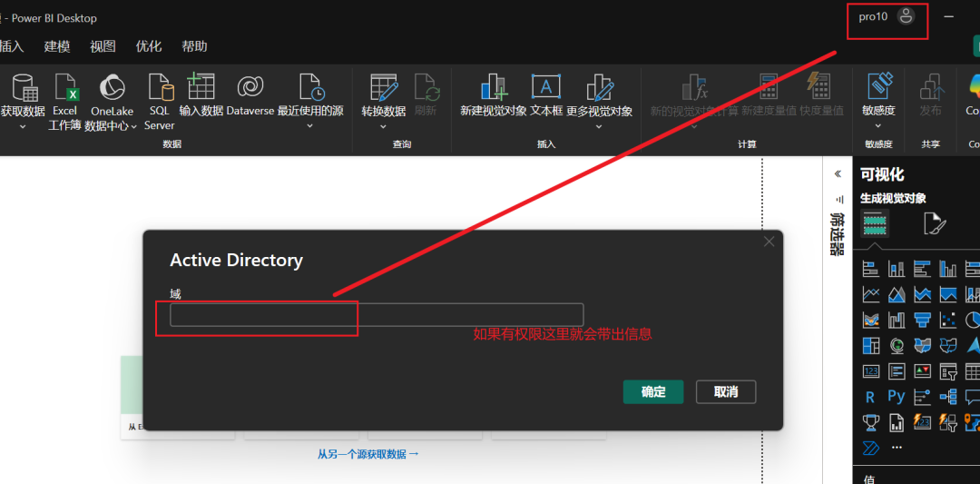
Task: Click the 发布 icon in 共享 group
Action: pyautogui.click(x=931, y=87)
